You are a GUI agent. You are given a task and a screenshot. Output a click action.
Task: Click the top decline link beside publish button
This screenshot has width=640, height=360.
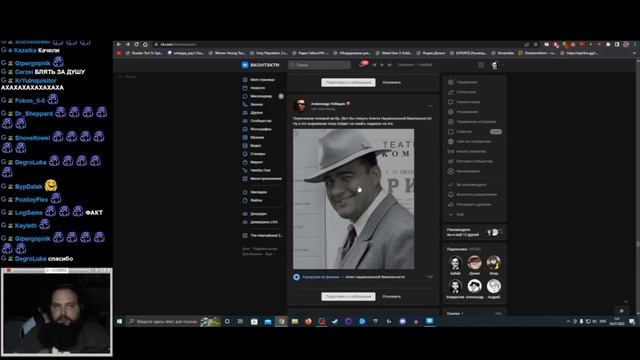[x=391, y=82]
